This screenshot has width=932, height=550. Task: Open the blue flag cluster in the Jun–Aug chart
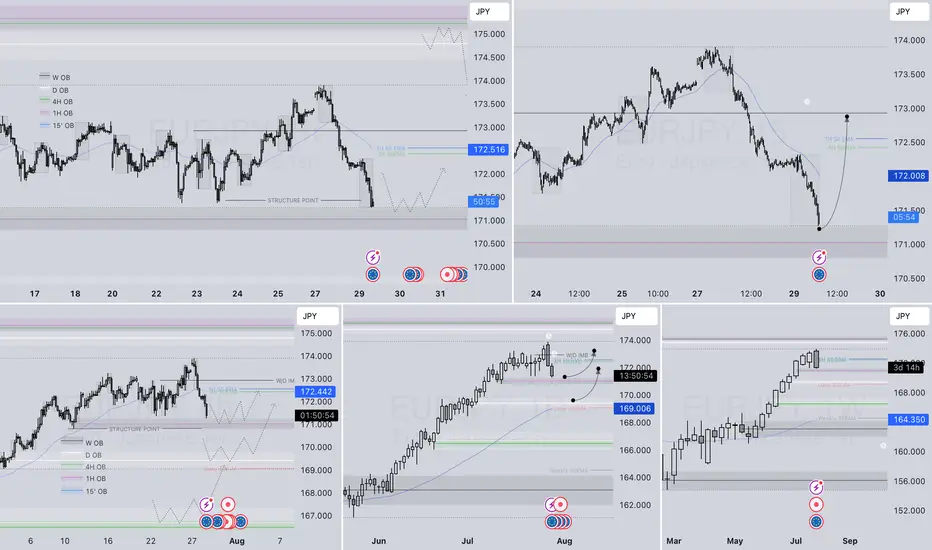click(x=558, y=522)
